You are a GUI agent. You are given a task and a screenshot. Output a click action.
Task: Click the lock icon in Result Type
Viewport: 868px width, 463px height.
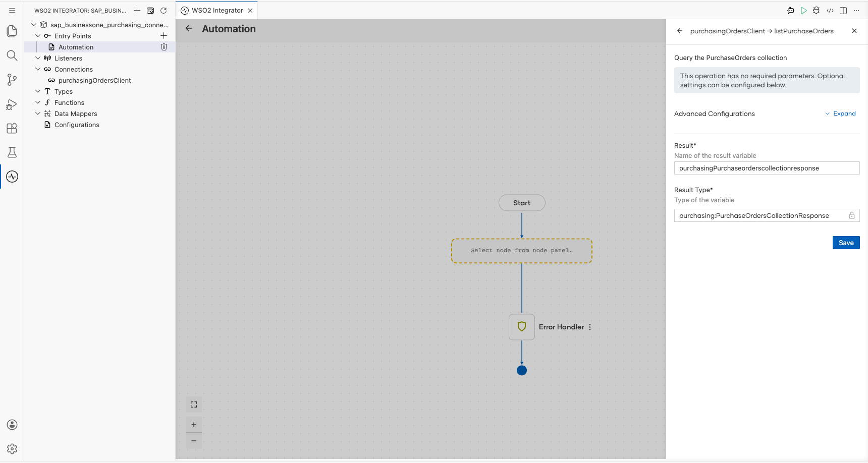pos(852,215)
